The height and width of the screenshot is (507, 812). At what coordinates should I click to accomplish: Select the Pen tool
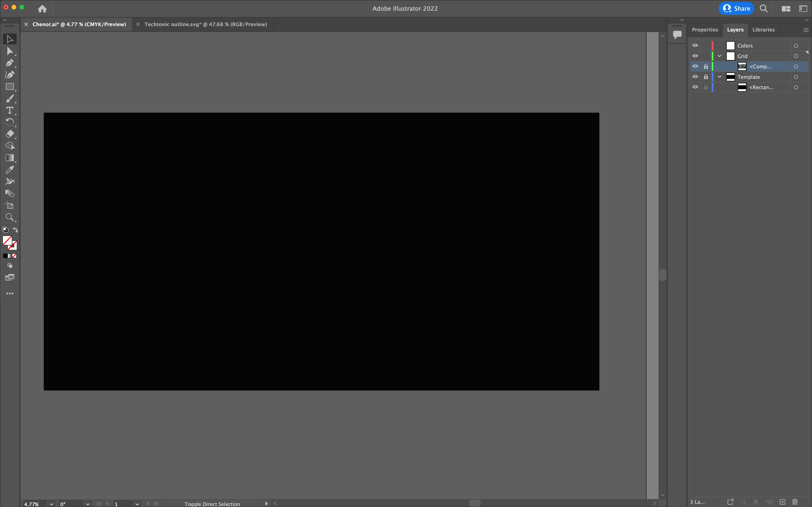click(9, 63)
